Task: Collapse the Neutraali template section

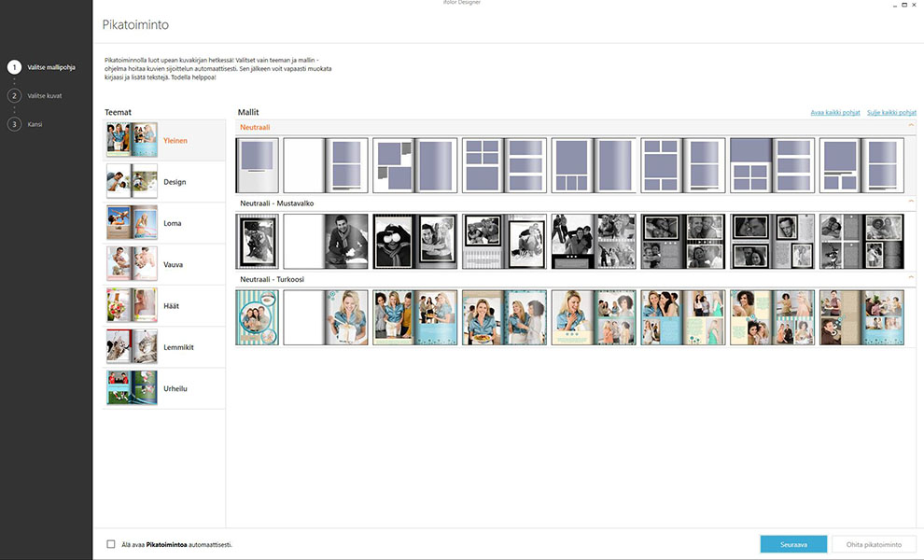Action: pos(910,125)
